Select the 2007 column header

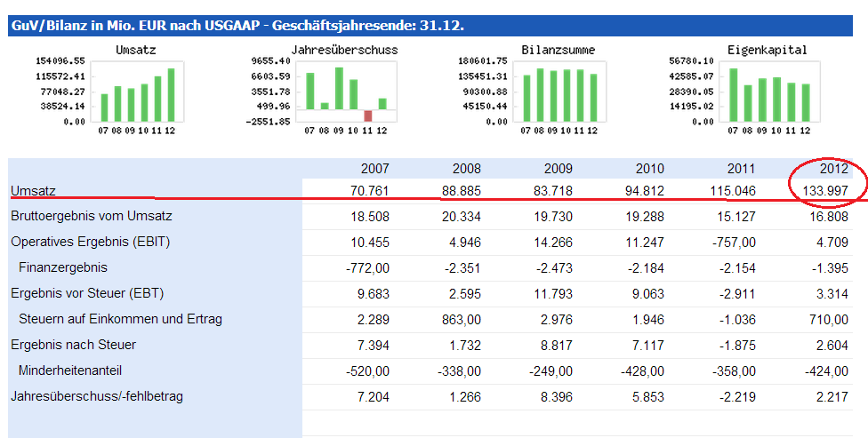tap(374, 168)
